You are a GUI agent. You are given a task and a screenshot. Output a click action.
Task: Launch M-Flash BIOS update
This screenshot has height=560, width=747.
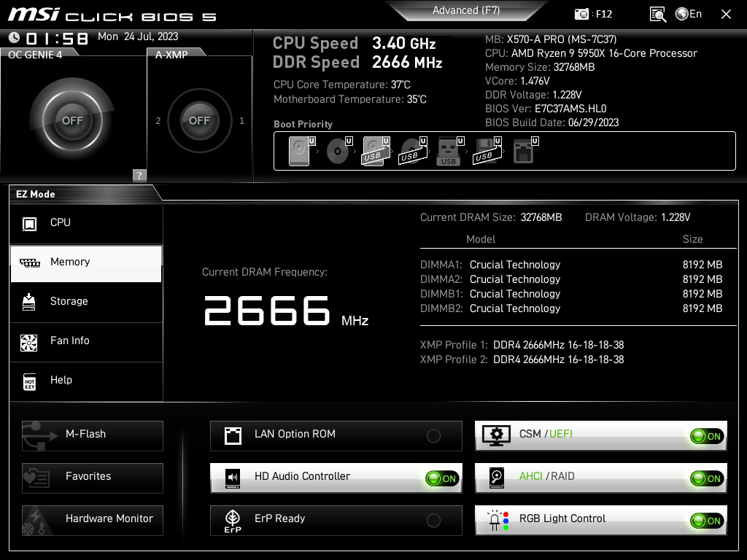(x=93, y=436)
